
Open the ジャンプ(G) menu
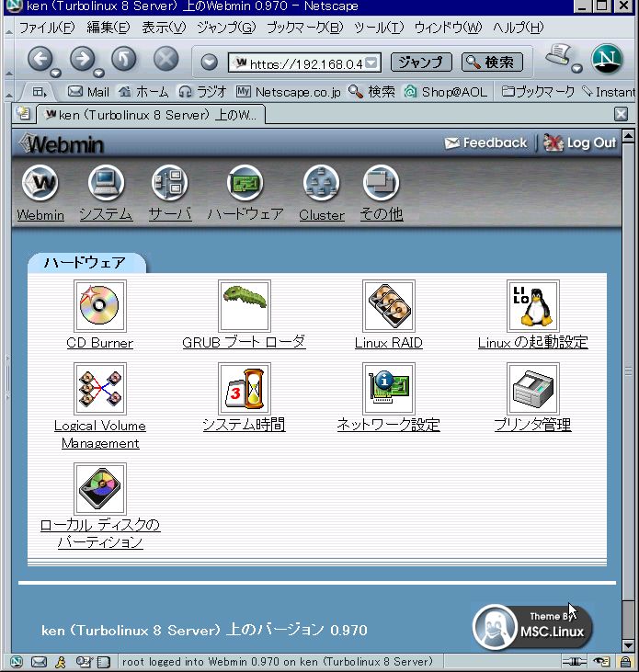226,28
